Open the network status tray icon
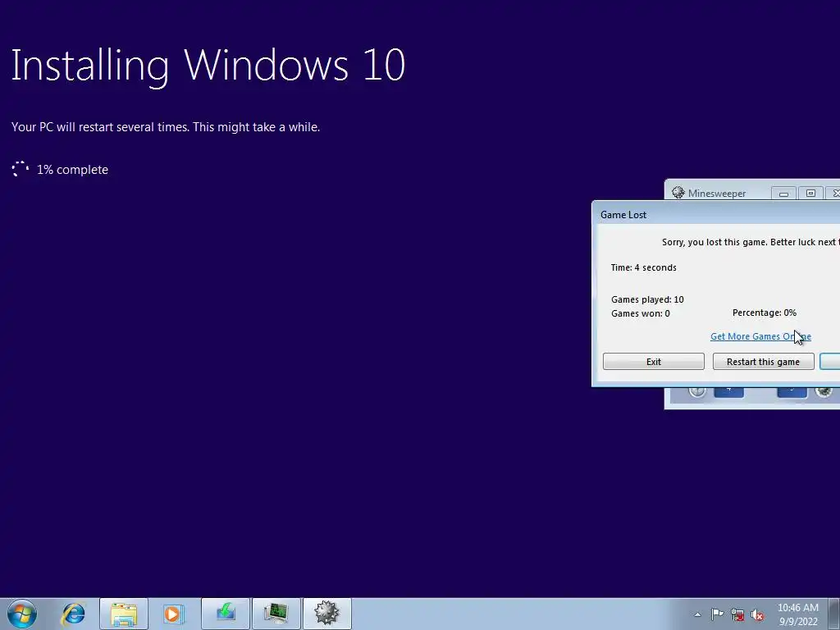The height and width of the screenshot is (630, 840). [737, 614]
